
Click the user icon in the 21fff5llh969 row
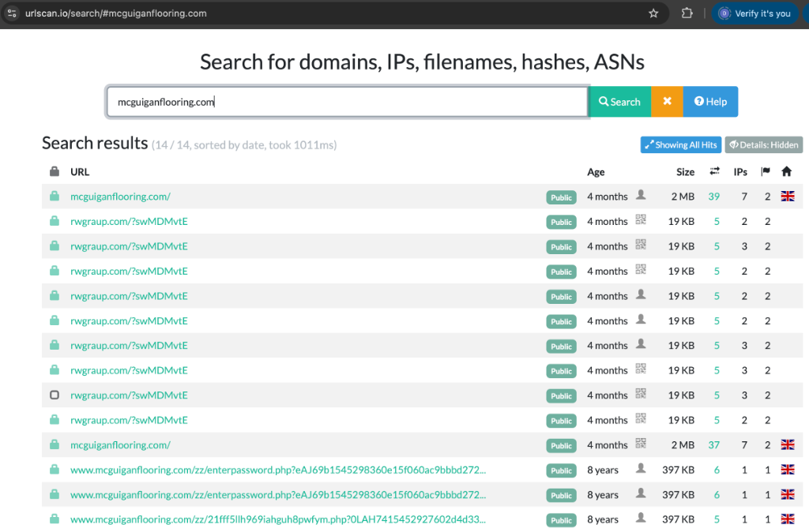[641, 518]
